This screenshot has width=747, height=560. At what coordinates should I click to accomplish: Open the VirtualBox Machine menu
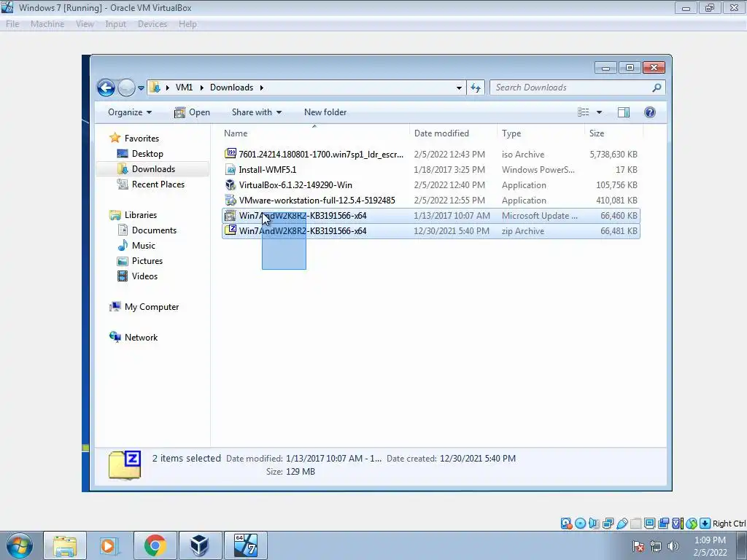[47, 24]
